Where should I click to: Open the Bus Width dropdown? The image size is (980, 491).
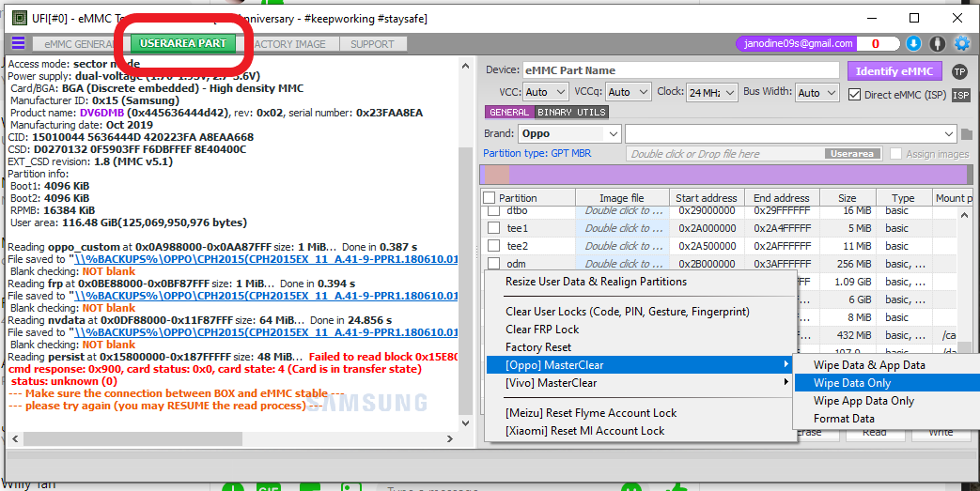tap(817, 92)
